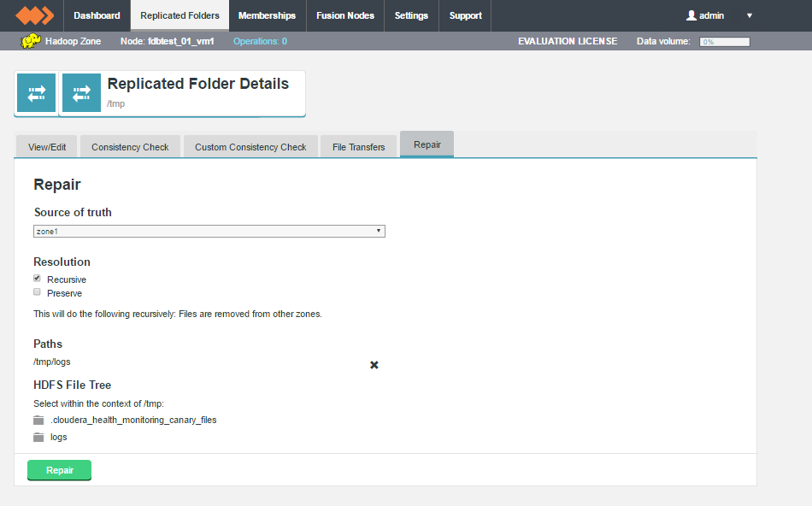Image resolution: width=812 pixels, height=506 pixels.
Task: Open the Settings menu
Action: (411, 15)
